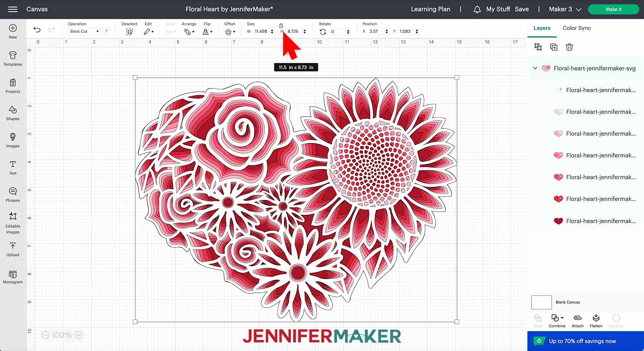Click the Rotate angle field
The height and width of the screenshot is (351, 644).
(x=337, y=32)
